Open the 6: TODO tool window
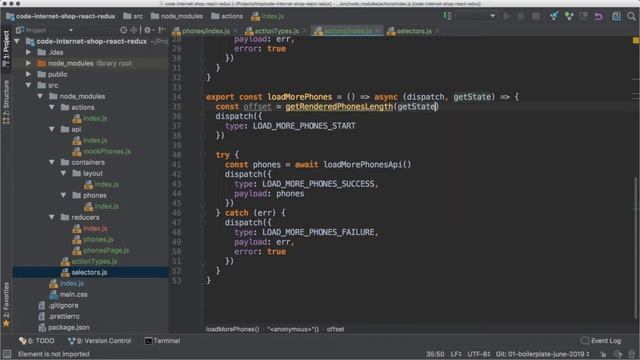 pos(37,340)
